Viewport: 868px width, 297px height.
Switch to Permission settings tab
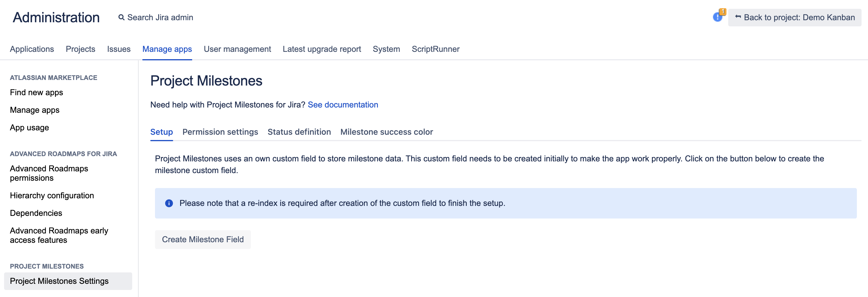(x=220, y=132)
